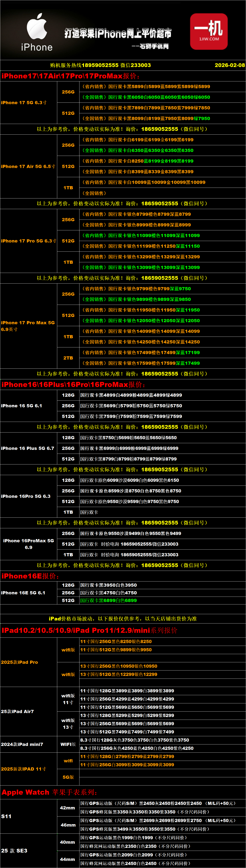This screenshot has width=246, height=868.
Task: Select the Apple Watch 苹果手表系列 heading
Action: tap(49, 792)
